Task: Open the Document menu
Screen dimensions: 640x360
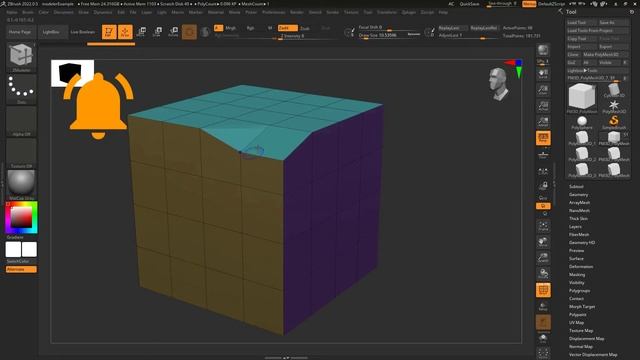Action: tap(64, 12)
